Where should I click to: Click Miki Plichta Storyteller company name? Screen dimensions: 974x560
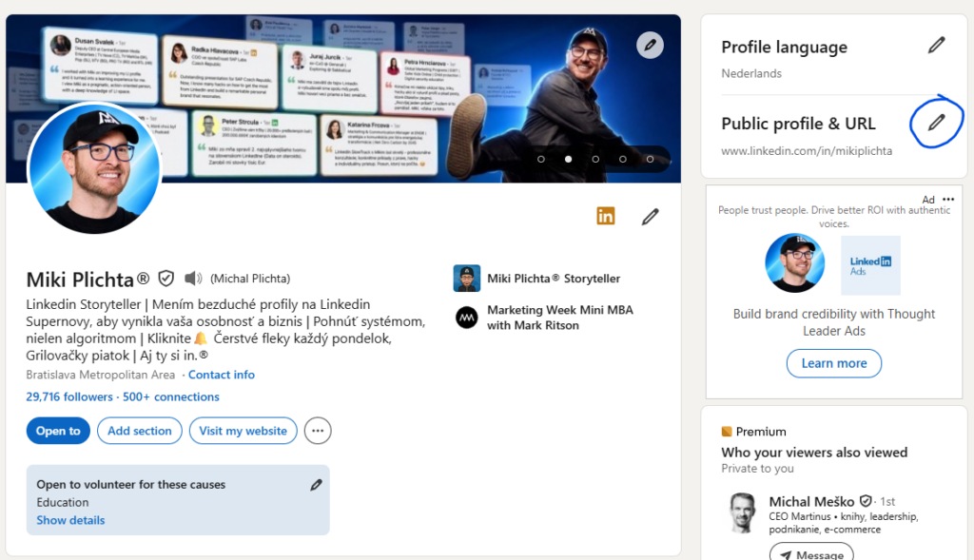click(x=554, y=279)
